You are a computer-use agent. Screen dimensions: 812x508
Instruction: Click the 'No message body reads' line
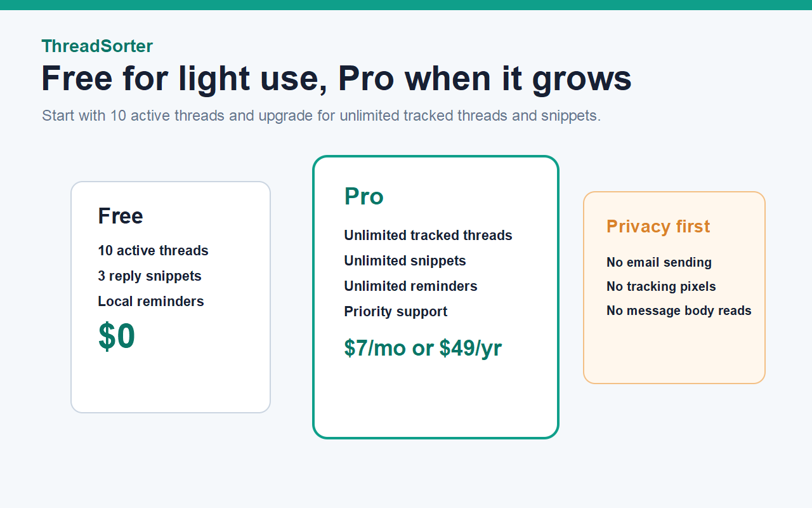(x=679, y=311)
